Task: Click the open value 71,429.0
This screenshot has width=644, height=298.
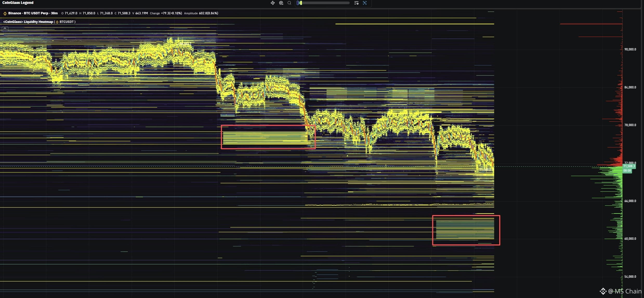Action: [71, 13]
